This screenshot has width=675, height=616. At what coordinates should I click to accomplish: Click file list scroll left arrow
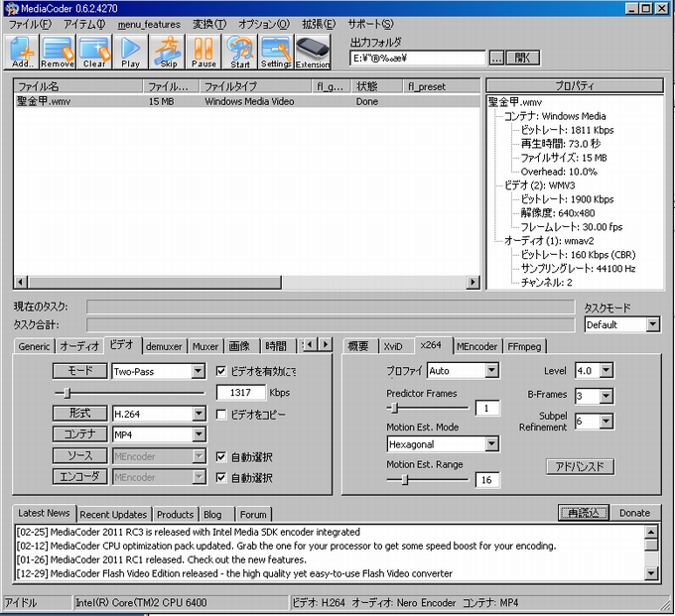pos(20,282)
